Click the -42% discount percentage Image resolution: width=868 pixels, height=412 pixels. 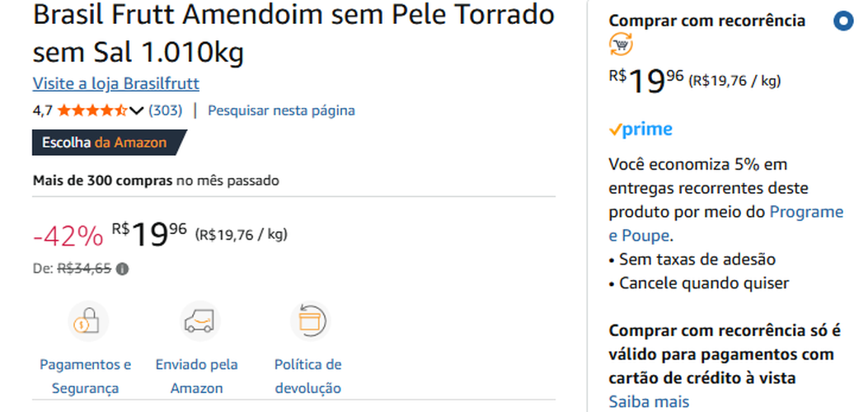coord(68,236)
